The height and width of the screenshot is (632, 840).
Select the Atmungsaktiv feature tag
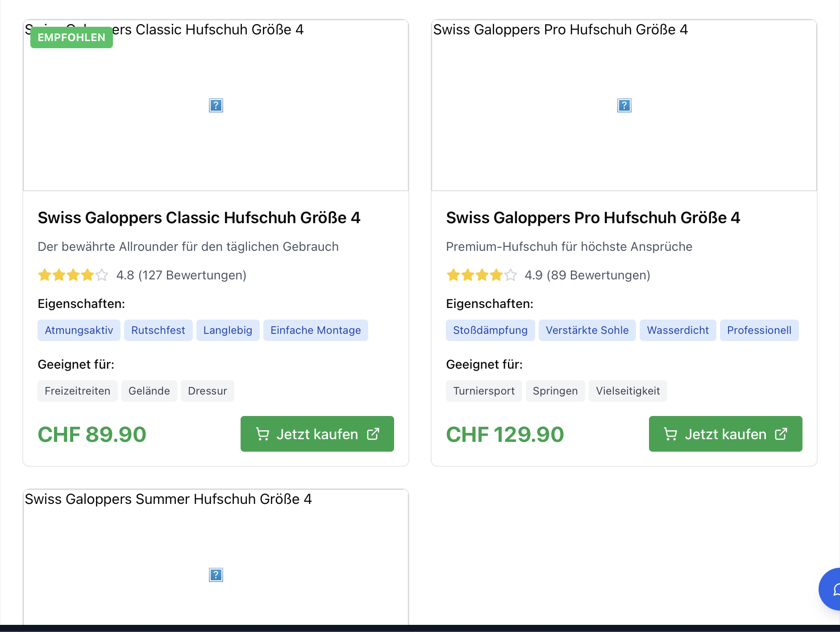click(x=79, y=330)
